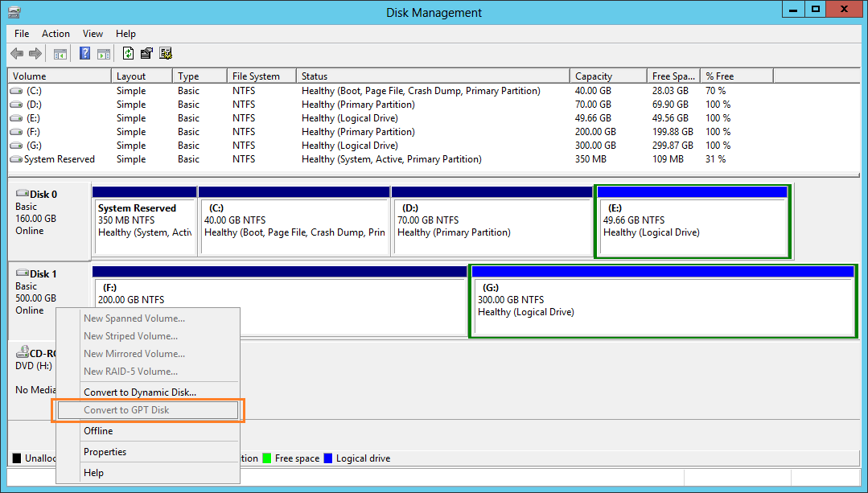Click New RAID-5 Volume... menu entry
This screenshot has height=493, width=868.
148,372
